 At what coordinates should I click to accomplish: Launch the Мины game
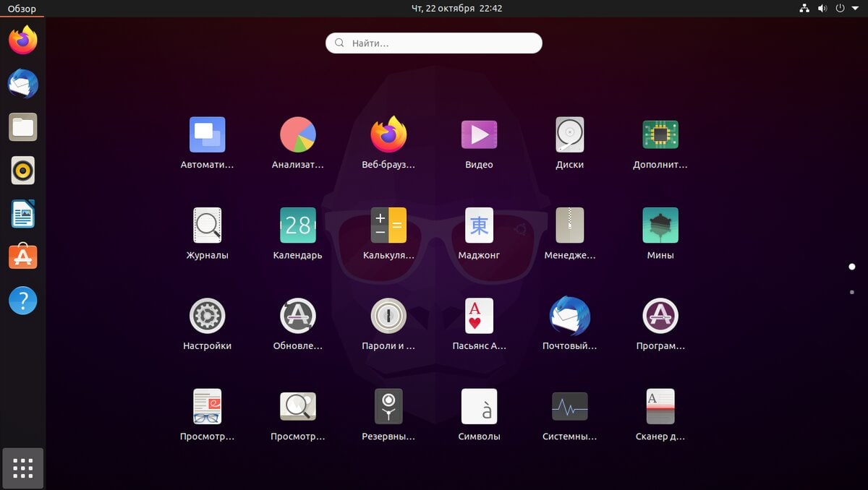tap(660, 225)
